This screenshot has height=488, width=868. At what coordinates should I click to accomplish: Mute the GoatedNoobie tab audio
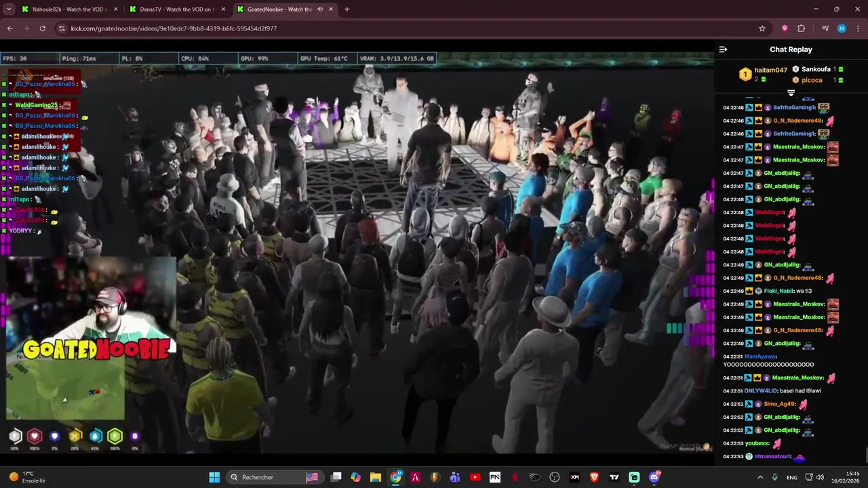click(319, 9)
